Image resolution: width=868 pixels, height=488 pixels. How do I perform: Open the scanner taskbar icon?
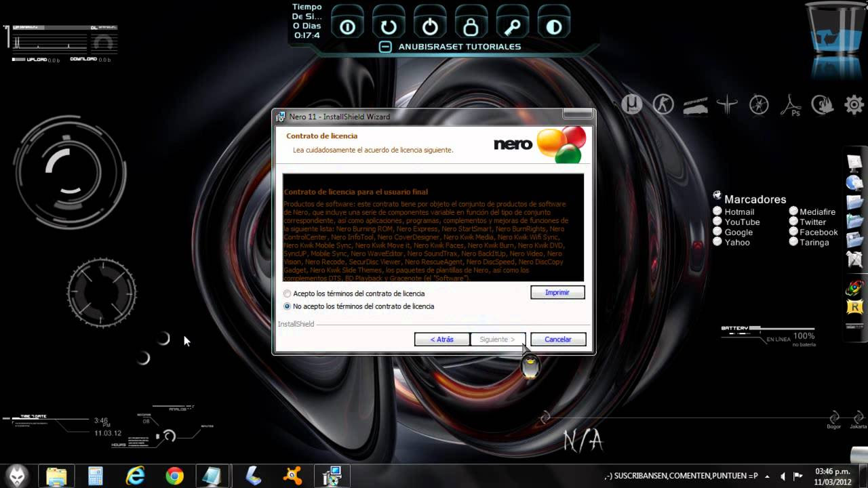253,476
